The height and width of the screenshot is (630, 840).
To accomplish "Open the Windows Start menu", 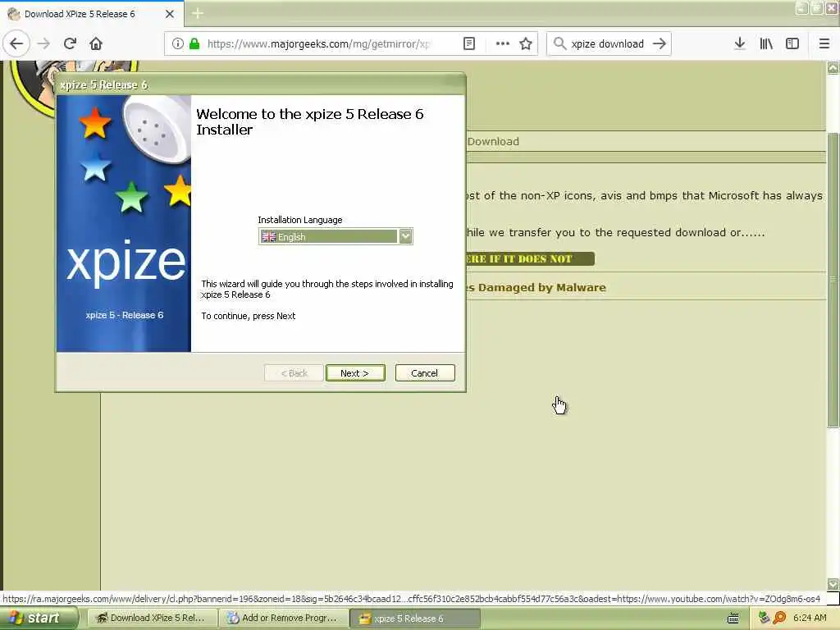I will (x=39, y=618).
